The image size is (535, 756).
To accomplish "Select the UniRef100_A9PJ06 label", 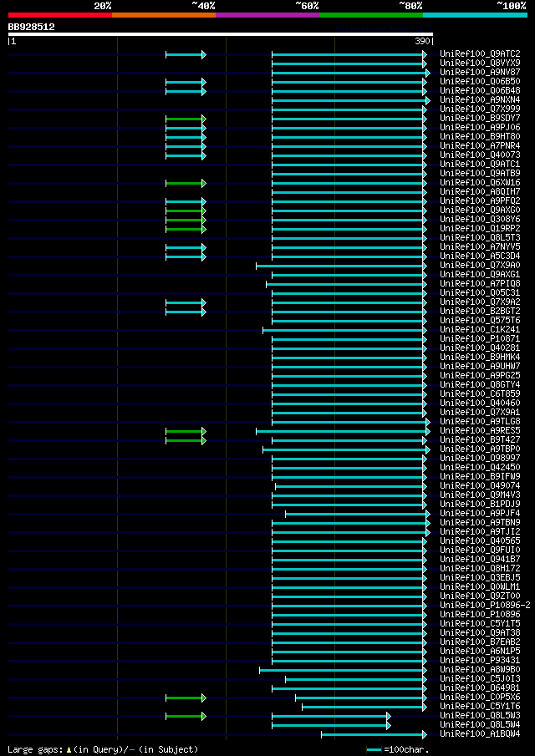I will tap(480, 127).
